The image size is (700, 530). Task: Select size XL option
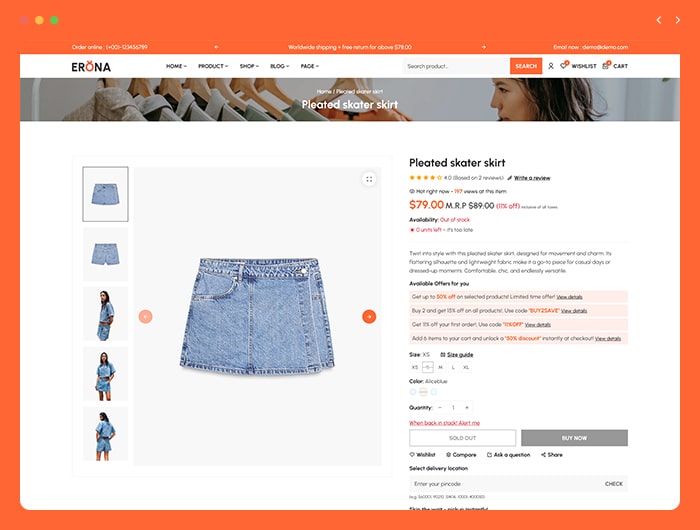466,367
